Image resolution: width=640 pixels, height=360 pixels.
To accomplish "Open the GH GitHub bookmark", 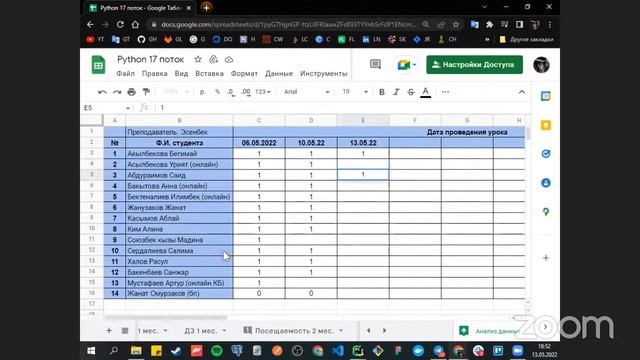I will pyautogui.click(x=147, y=39).
